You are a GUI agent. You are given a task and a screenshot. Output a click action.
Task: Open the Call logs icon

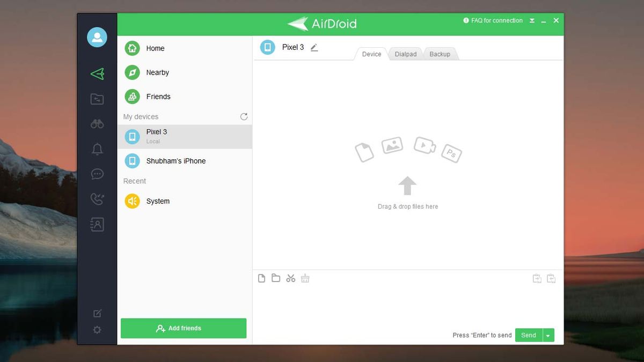pyautogui.click(x=97, y=199)
